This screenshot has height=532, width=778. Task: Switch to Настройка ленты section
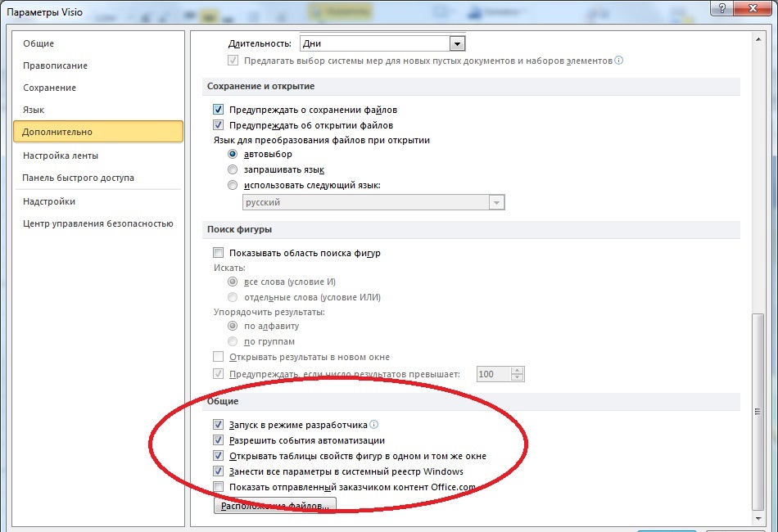pos(60,156)
